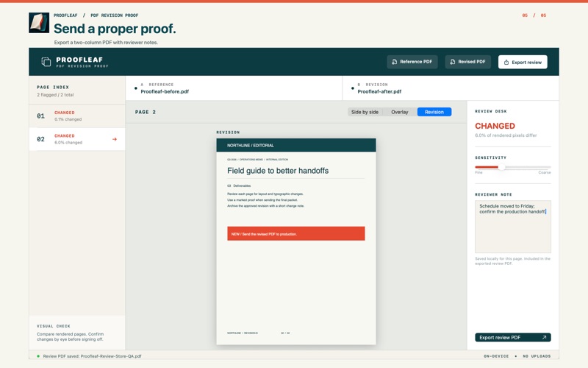Click the Proofleaf-before.pdf file name
Image resolution: width=588 pixels, height=368 pixels.
[x=165, y=91]
